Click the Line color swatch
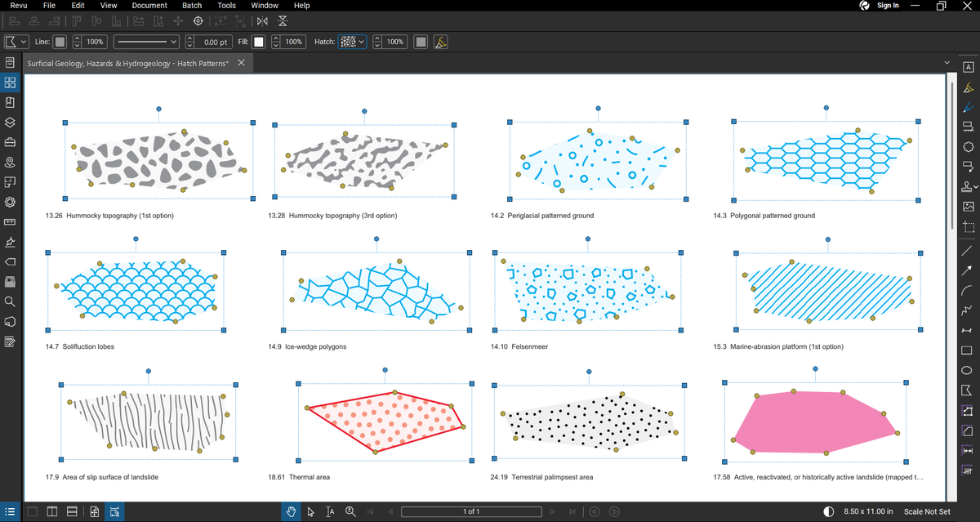 coord(60,42)
